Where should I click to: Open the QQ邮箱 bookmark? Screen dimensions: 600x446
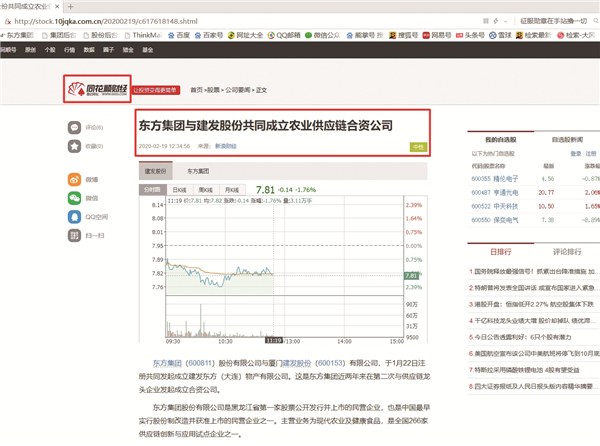(x=284, y=35)
